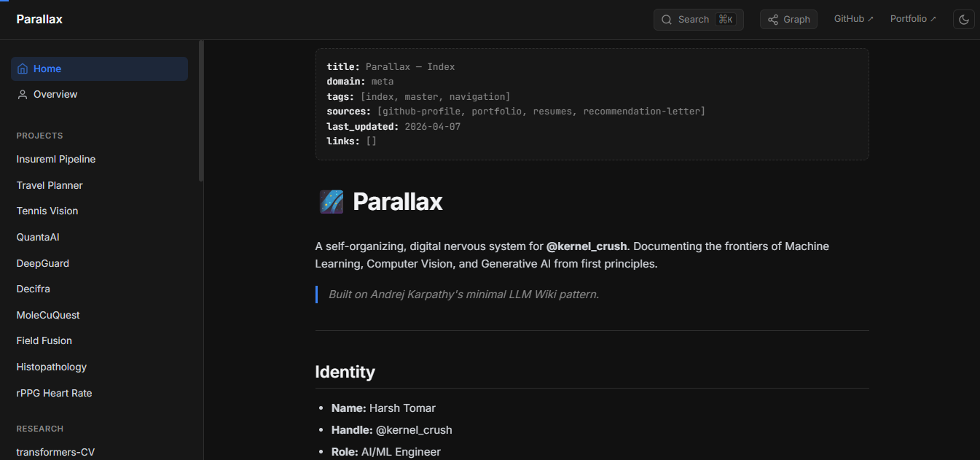Open Decifra project page
Screen dimensions: 980x460
[x=34, y=289]
